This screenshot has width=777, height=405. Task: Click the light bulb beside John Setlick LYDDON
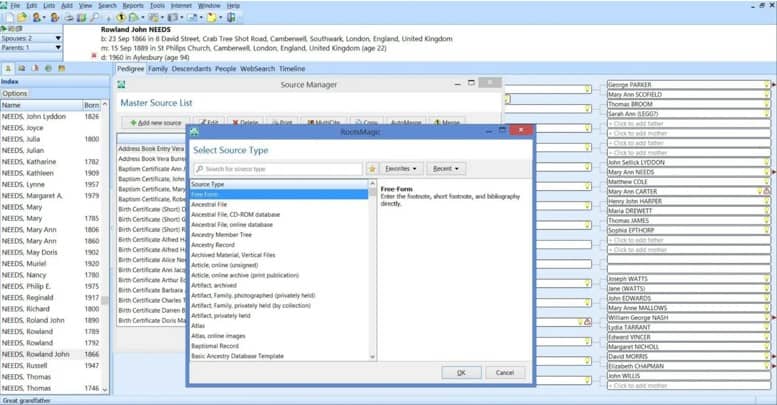(x=766, y=162)
